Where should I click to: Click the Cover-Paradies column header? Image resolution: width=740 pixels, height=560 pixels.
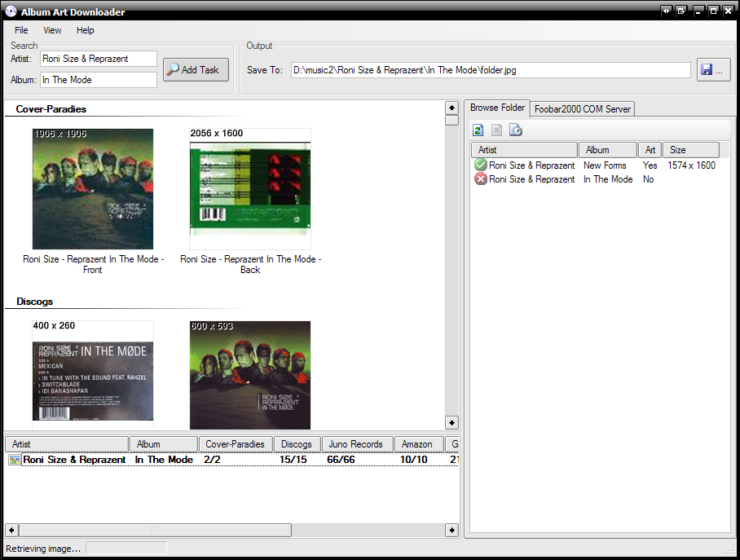[236, 444]
